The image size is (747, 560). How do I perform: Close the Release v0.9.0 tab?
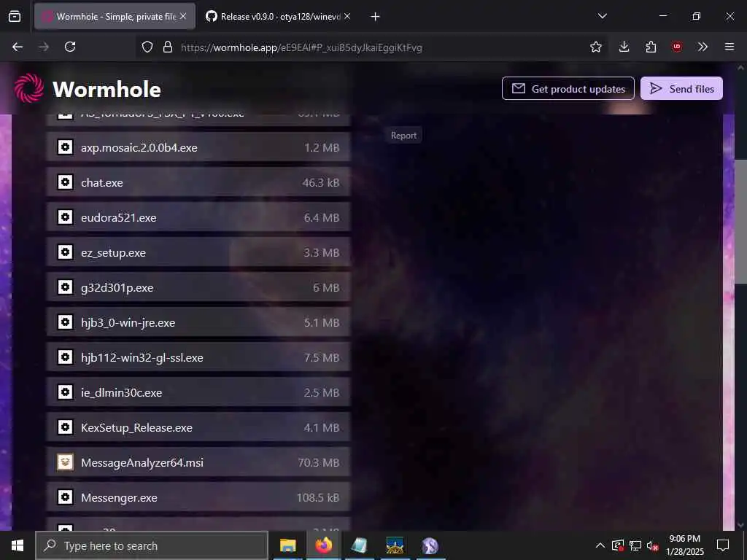tap(347, 16)
